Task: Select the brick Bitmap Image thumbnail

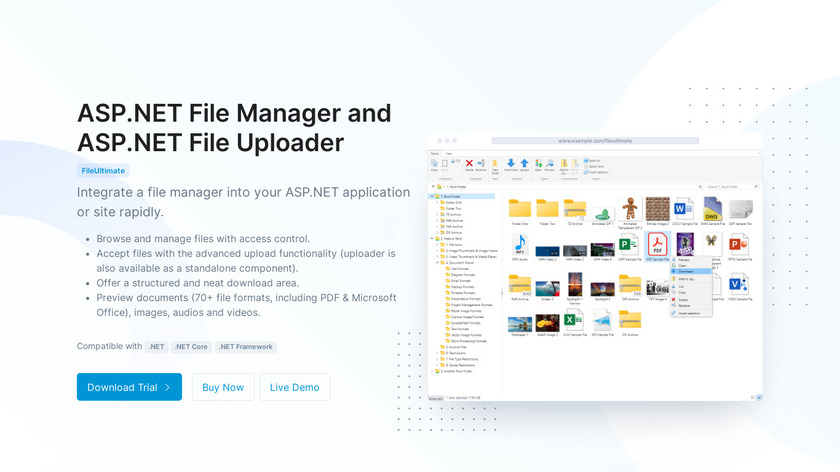Action: (x=657, y=208)
